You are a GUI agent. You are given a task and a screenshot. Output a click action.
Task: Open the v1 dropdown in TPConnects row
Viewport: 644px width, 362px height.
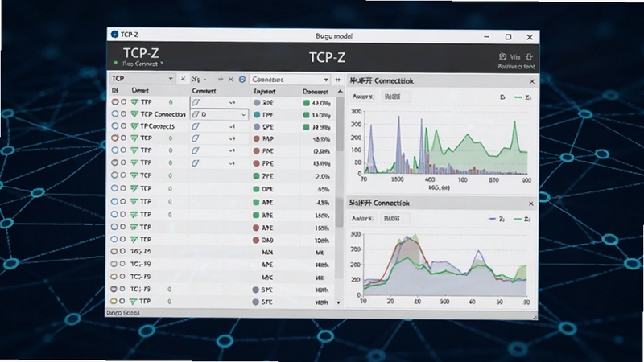pyautogui.click(x=232, y=127)
